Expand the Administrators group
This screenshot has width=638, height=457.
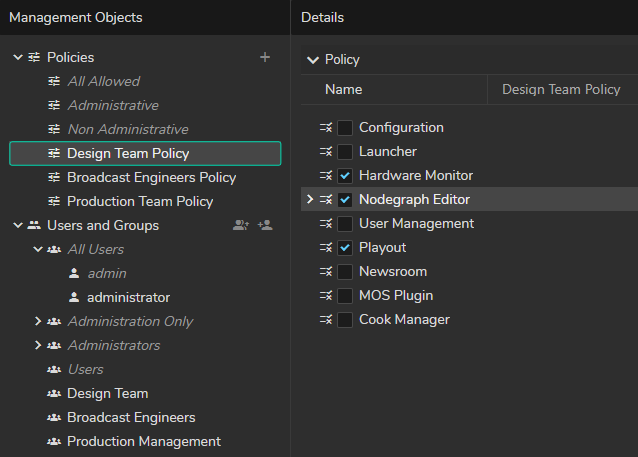pyautogui.click(x=38, y=345)
